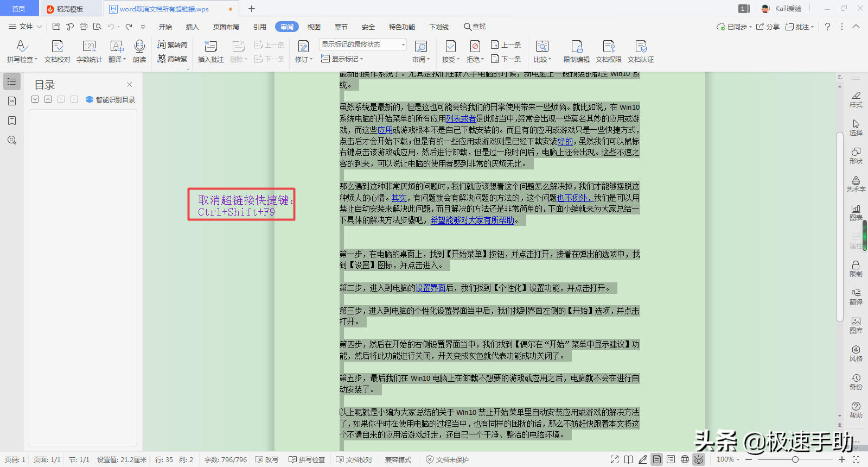This screenshot has height=467, width=868.
Task: Expand the Show Markup (显示标记) dropdown
Action: (x=342, y=59)
